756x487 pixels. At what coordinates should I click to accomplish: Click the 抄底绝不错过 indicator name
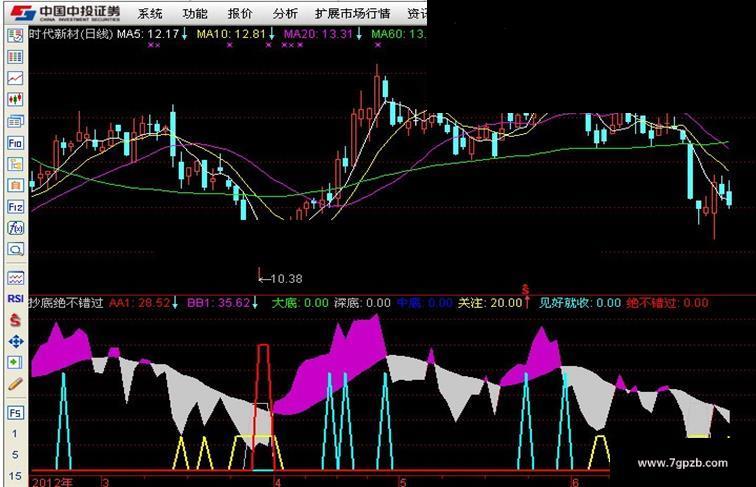[67, 303]
